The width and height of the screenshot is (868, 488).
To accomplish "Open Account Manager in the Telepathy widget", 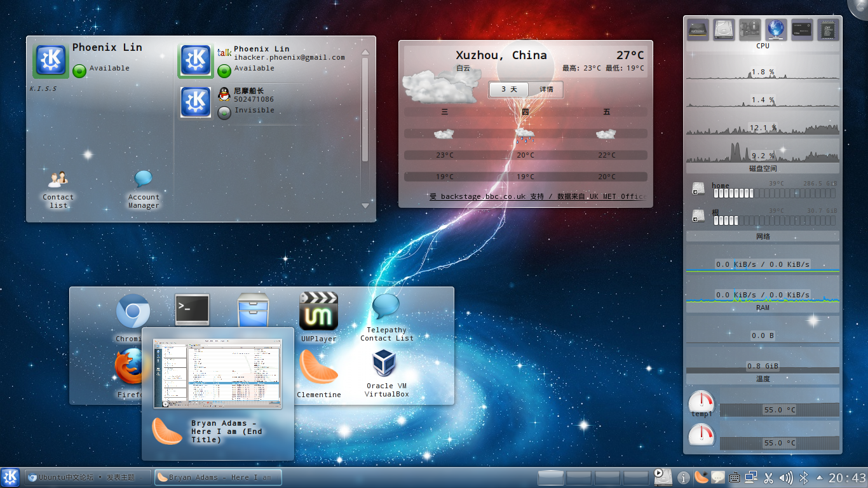I will click(144, 180).
